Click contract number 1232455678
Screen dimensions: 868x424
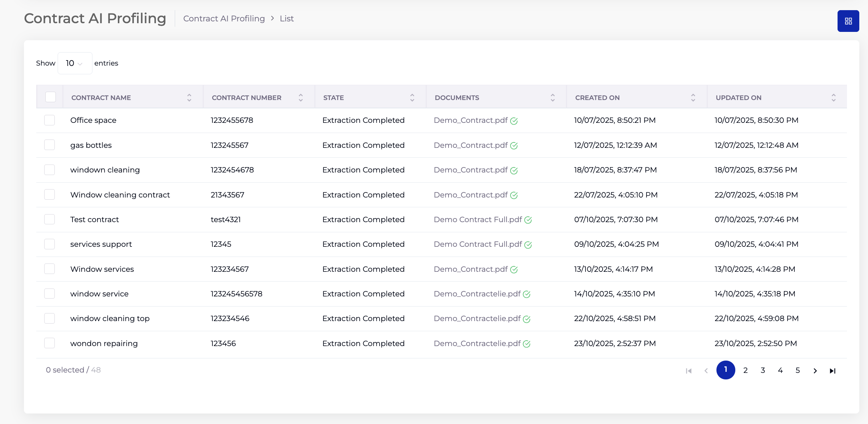pyautogui.click(x=232, y=120)
